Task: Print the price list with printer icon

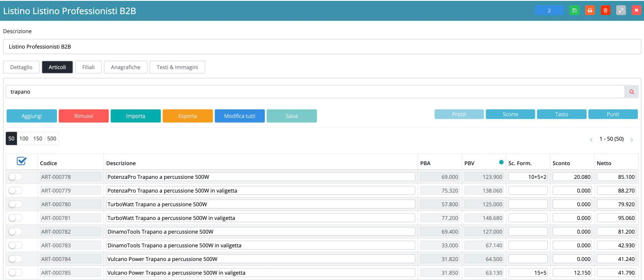Action: point(590,11)
